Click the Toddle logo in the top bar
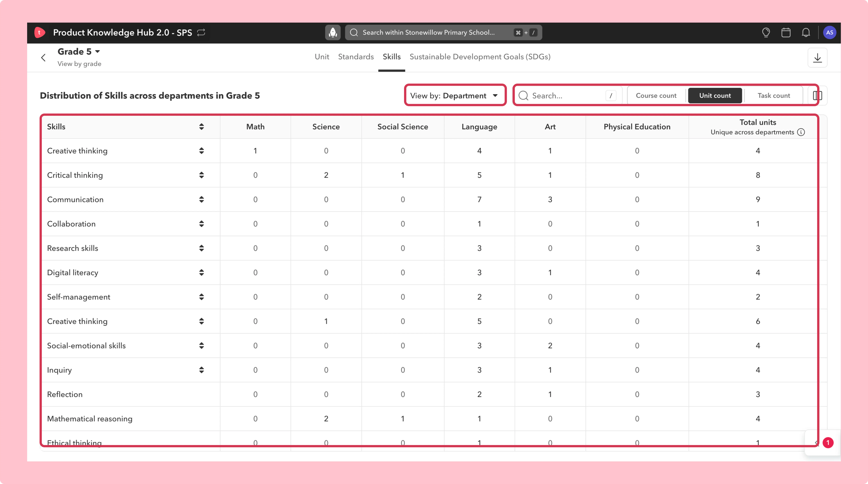This screenshot has height=484, width=868. (x=39, y=32)
